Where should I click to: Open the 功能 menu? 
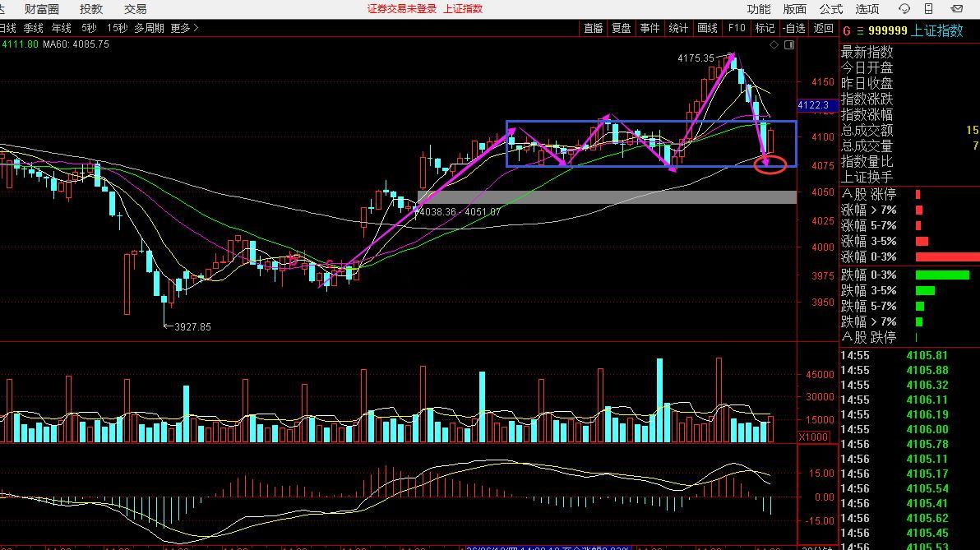[x=759, y=9]
